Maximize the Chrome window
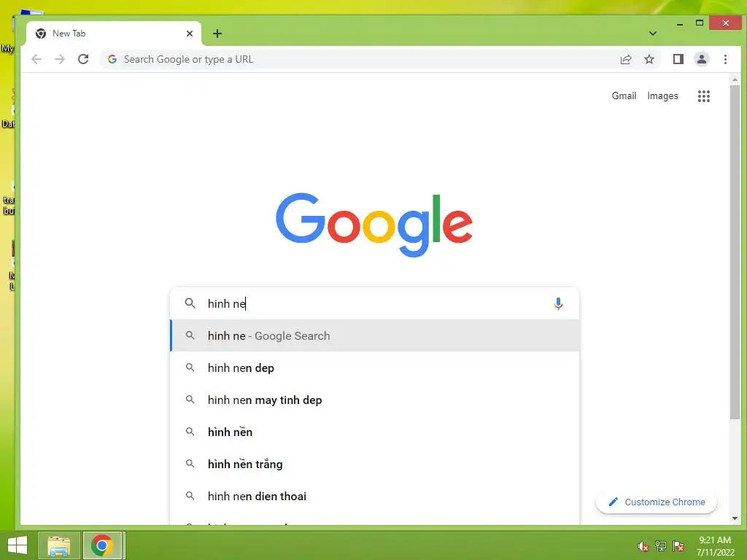Image resolution: width=747 pixels, height=560 pixels. [x=700, y=23]
